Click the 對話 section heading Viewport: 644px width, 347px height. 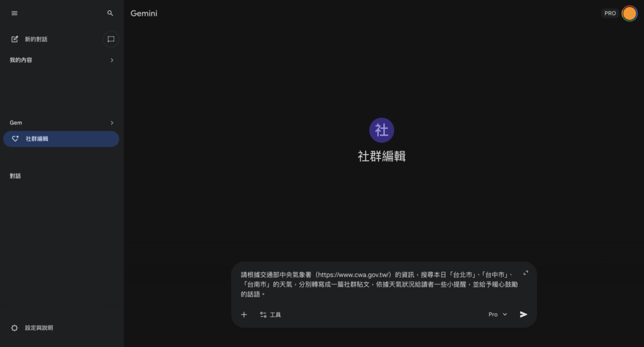[x=15, y=176]
